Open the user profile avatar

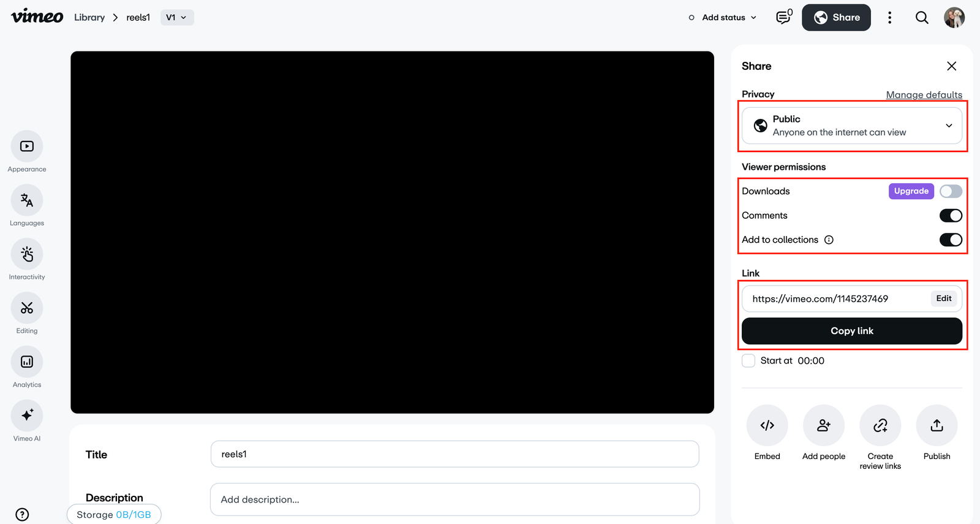click(x=954, y=17)
